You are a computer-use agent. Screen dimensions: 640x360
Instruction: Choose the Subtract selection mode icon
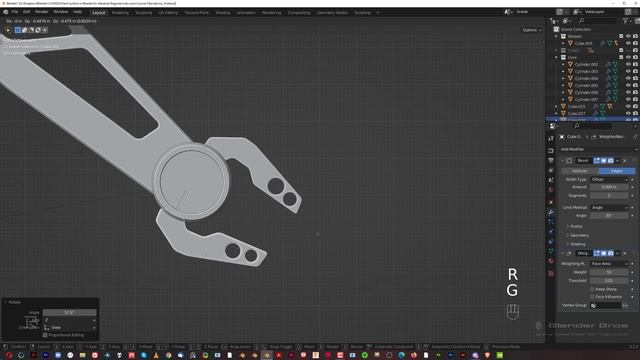tap(31, 30)
